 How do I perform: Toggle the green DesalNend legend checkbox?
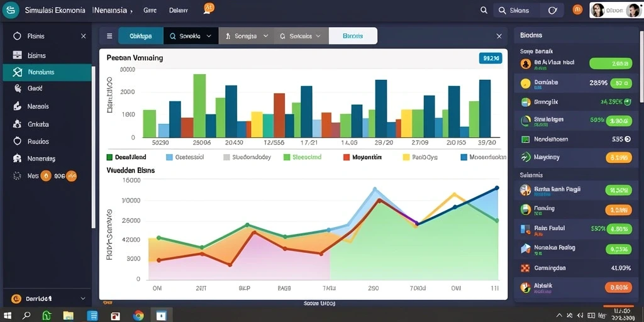click(109, 157)
